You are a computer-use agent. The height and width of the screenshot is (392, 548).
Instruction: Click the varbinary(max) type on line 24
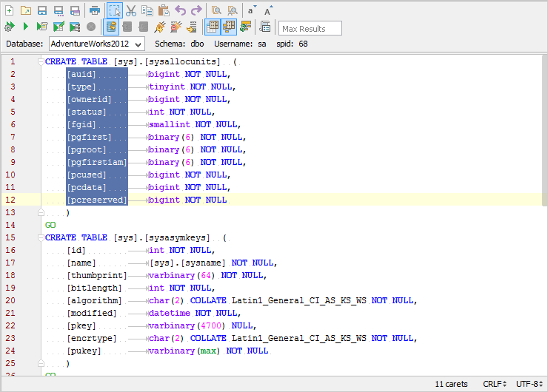pyautogui.click(x=184, y=351)
